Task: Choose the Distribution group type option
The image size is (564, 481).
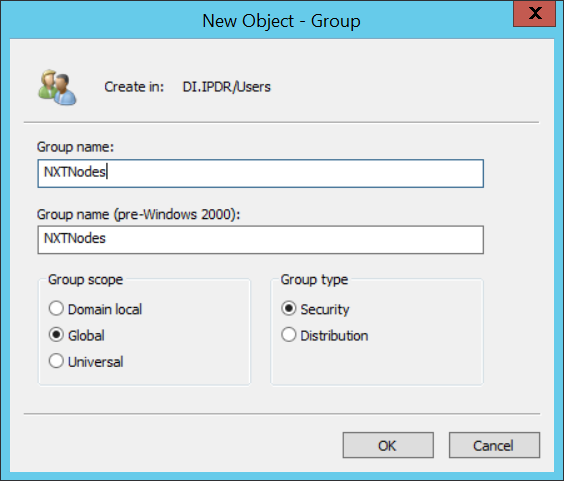Action: click(x=288, y=335)
